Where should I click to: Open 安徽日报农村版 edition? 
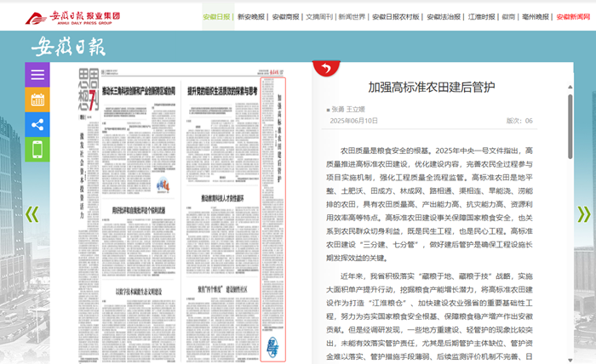396,16
